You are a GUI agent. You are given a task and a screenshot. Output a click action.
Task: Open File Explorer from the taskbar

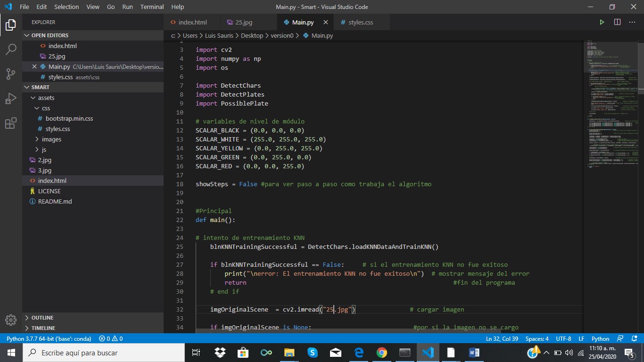pos(289,353)
